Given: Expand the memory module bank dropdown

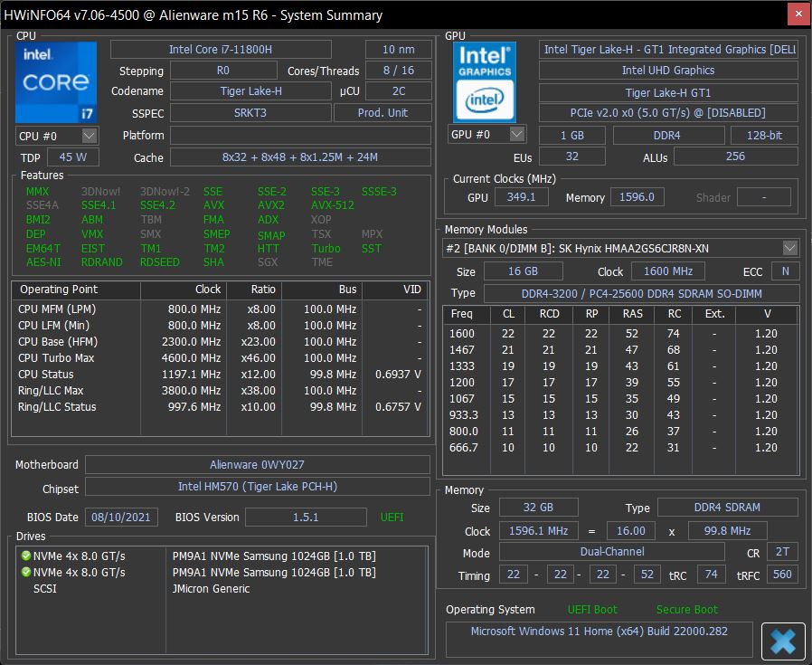Looking at the screenshot, I should 789,248.
